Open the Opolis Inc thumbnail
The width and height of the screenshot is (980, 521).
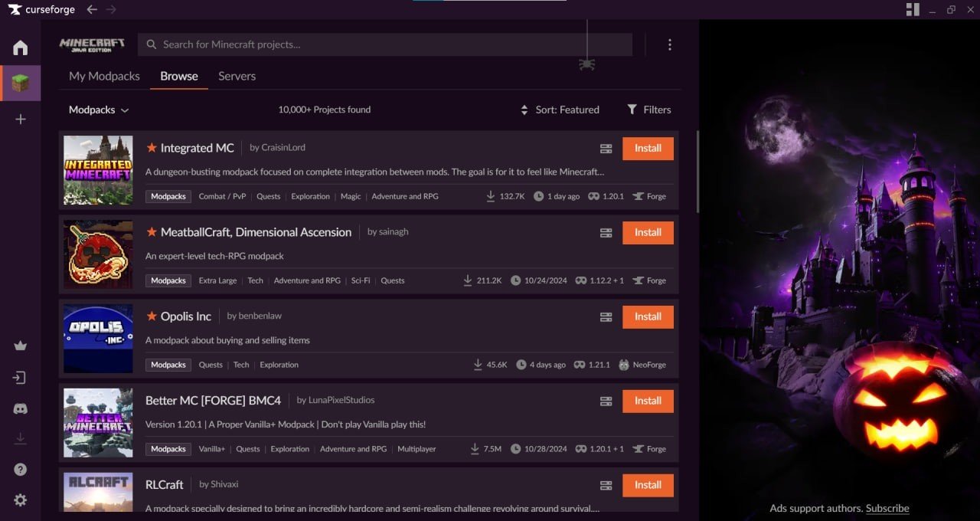[x=98, y=339]
